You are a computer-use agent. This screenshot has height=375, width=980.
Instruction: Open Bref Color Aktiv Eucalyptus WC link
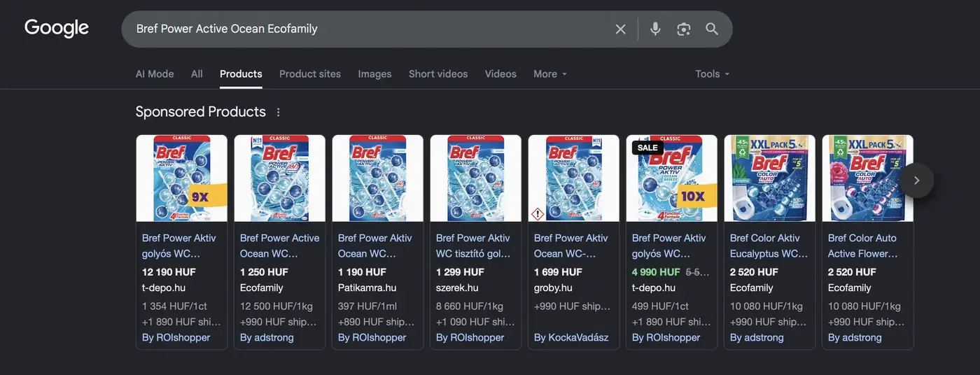[769, 246]
